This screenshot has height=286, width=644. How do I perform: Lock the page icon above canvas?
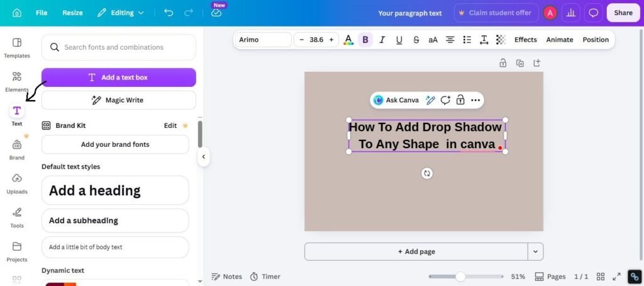(x=502, y=63)
